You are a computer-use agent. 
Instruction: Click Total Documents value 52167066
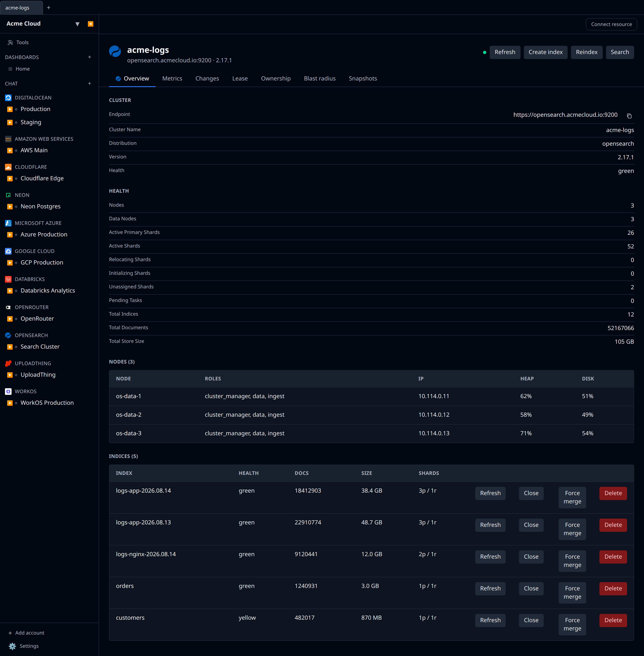620,328
